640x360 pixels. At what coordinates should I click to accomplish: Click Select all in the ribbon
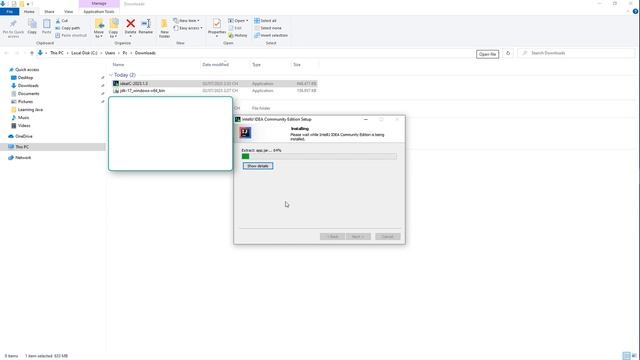click(265, 21)
